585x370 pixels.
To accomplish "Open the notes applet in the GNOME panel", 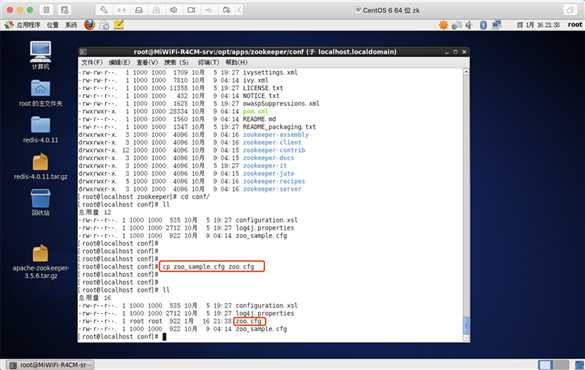I will point(119,25).
